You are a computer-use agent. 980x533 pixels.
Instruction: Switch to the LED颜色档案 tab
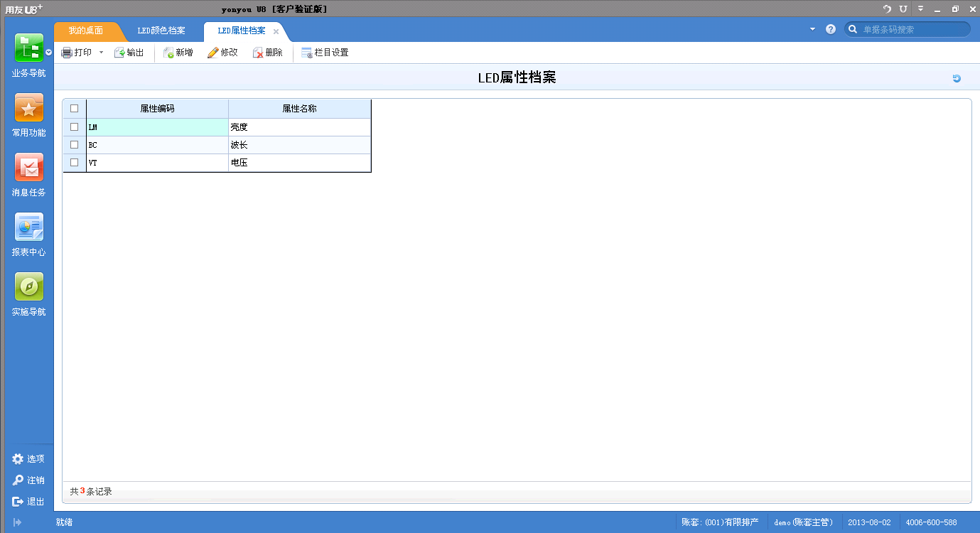[x=162, y=31]
